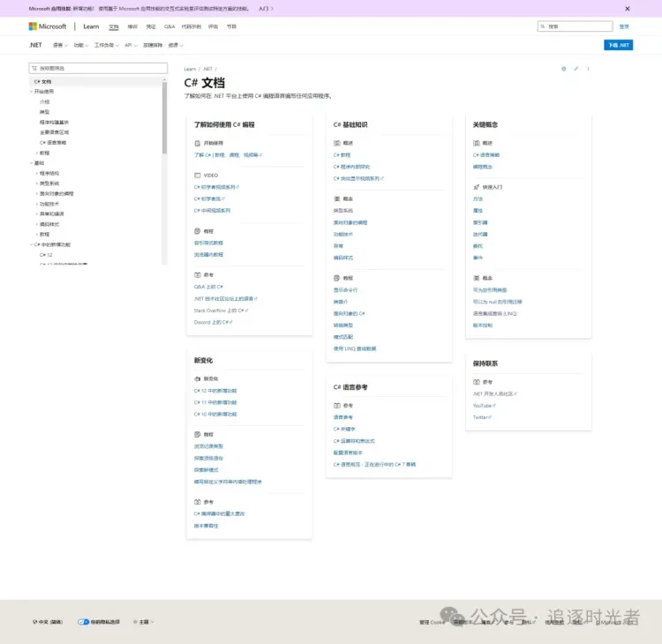
Task: Click the 新变化 section icon in 新变化 card
Action: [197, 378]
